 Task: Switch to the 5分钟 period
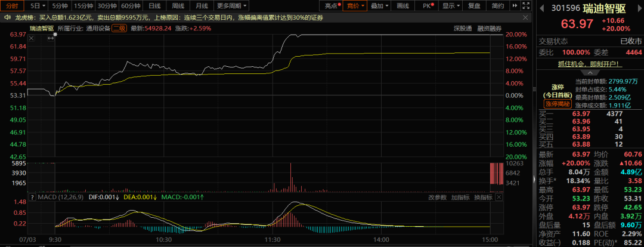pos(59,6)
